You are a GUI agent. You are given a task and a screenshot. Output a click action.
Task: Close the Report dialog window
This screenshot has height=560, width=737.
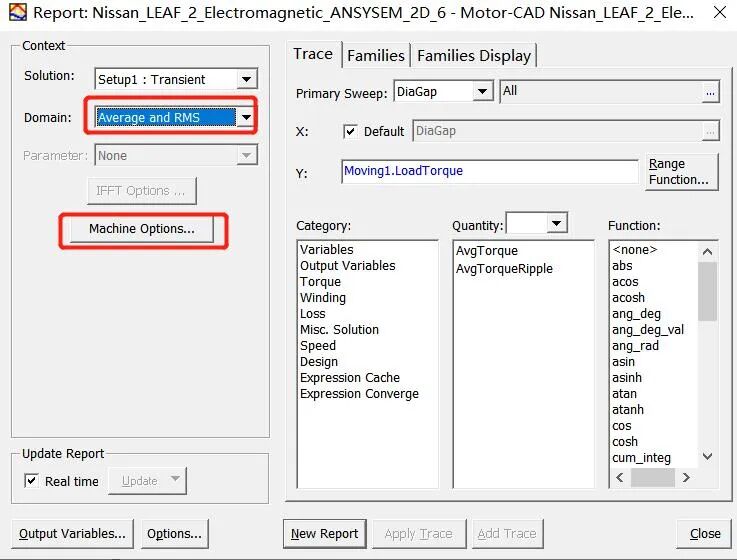click(x=720, y=12)
